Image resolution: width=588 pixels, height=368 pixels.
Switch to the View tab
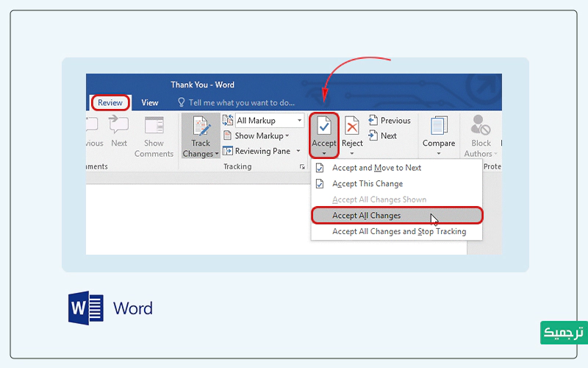[x=150, y=102]
